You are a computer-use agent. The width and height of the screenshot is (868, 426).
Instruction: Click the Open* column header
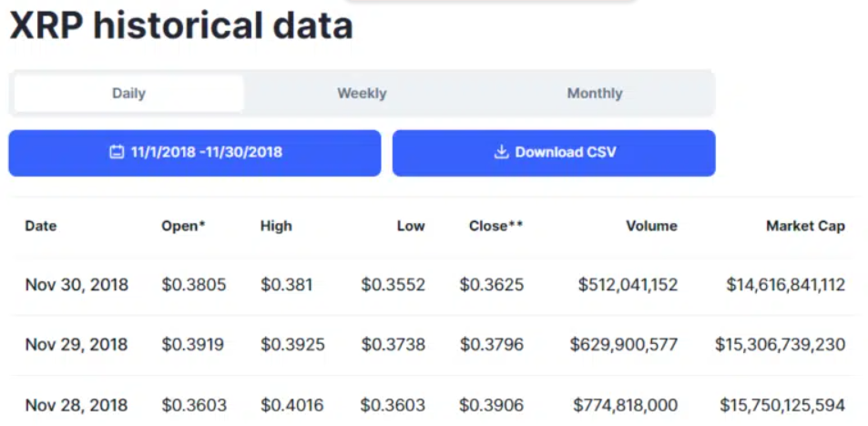coord(183,226)
